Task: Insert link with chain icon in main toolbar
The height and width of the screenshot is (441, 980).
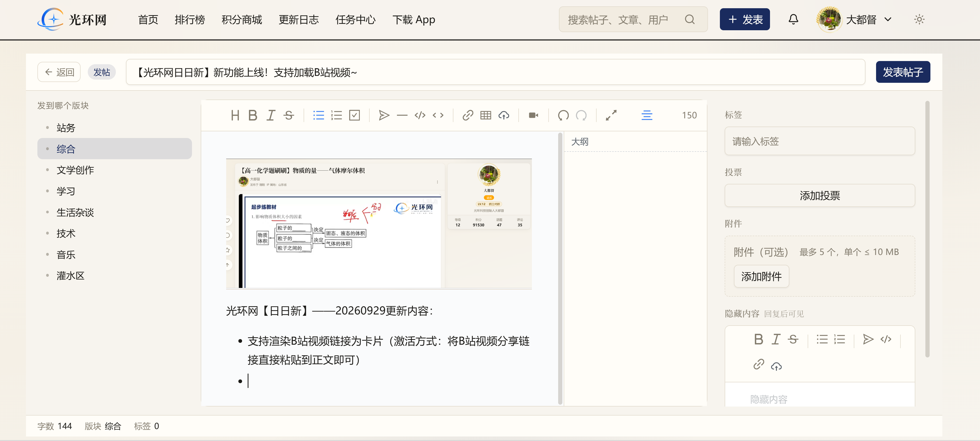Action: coord(468,115)
